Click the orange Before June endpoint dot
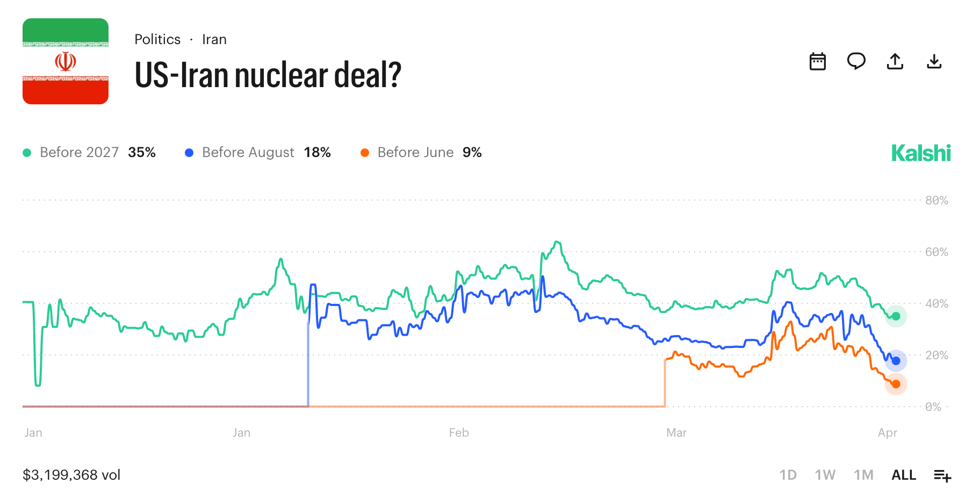 (896, 384)
